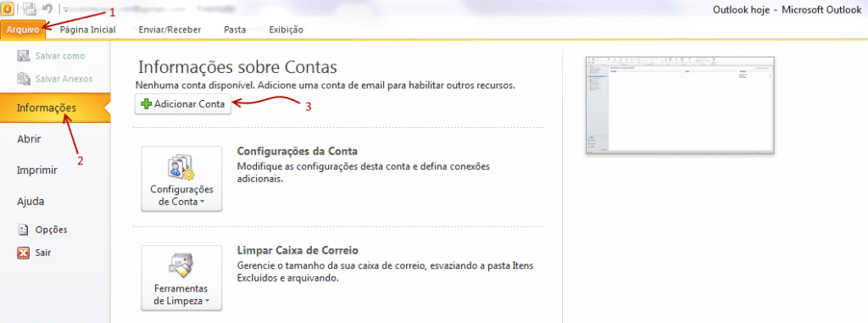Click the red Sair exit icon
Screen dimensions: 868x323
pyautogui.click(x=23, y=253)
